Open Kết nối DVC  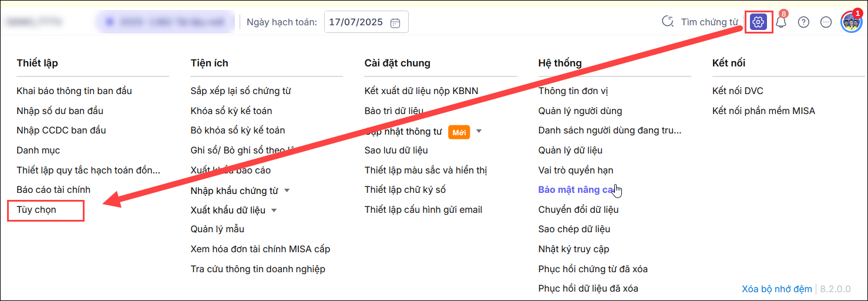point(738,91)
